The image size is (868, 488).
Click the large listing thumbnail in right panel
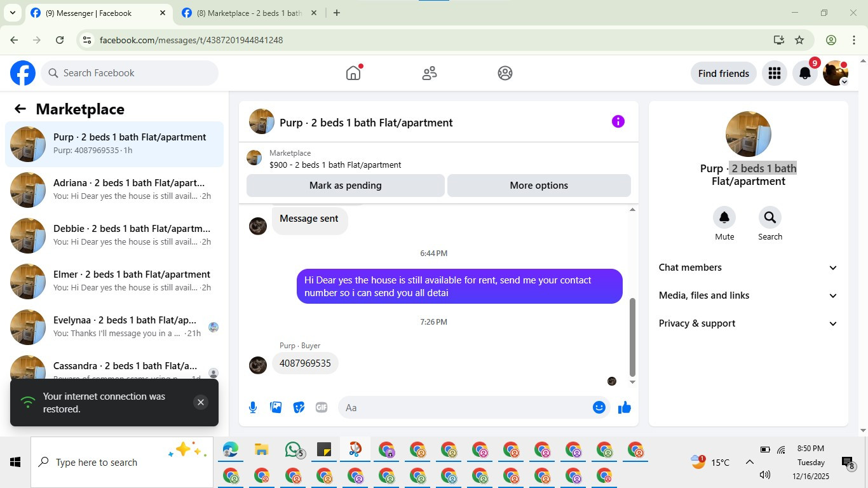749,134
